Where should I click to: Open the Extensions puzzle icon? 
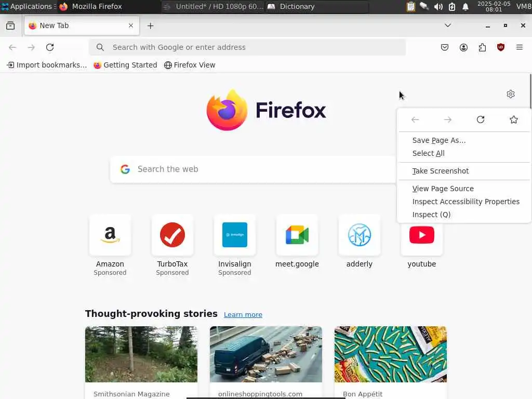(482, 47)
